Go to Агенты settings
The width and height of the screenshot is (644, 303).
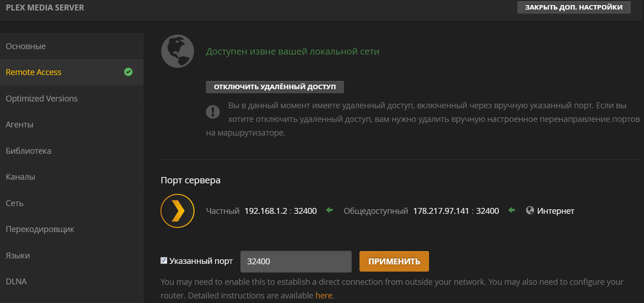tap(20, 125)
